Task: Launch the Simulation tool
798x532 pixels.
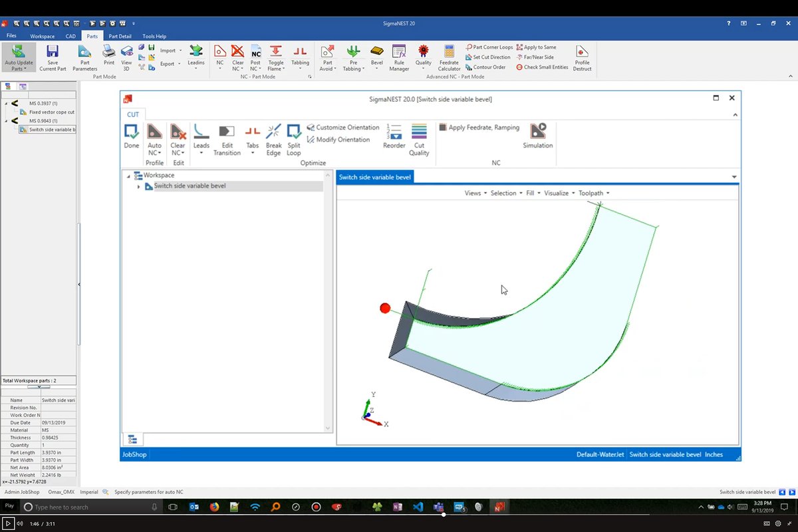Action: [x=538, y=136]
